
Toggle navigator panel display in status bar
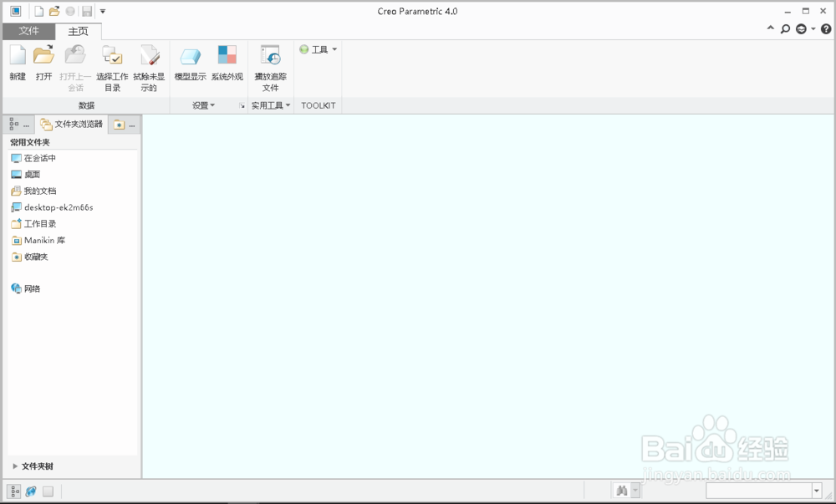(x=15, y=491)
